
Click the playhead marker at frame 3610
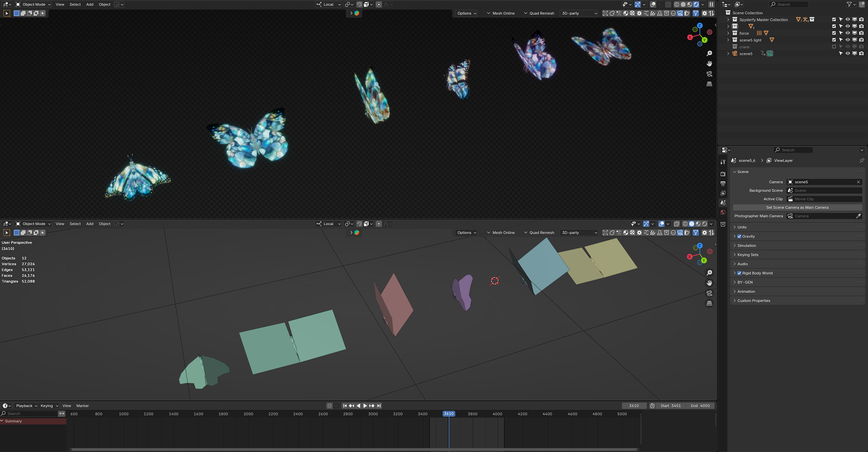point(448,414)
